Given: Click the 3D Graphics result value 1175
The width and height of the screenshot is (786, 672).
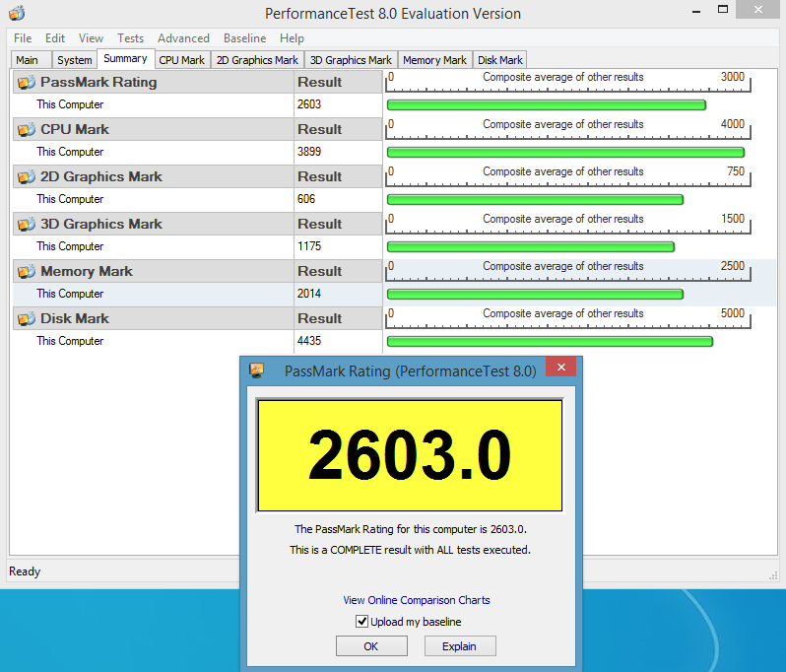Looking at the screenshot, I should 309,246.
